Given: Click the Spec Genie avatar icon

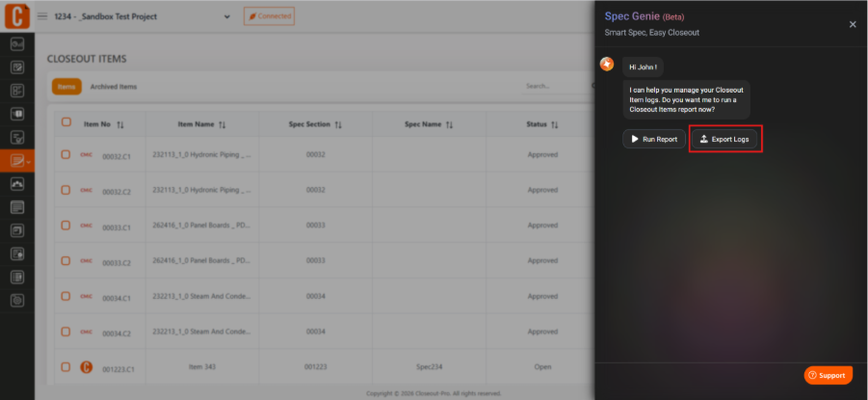Looking at the screenshot, I should (607, 65).
